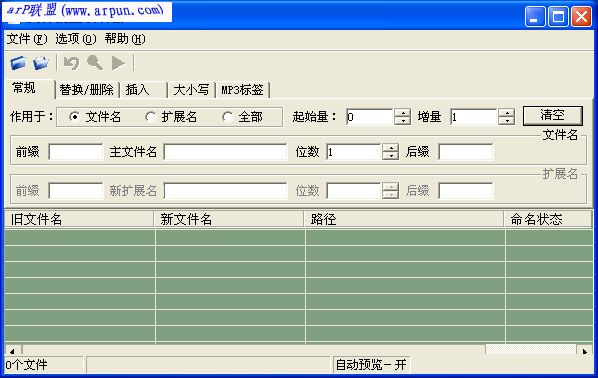Viewport: 598px width, 378px height.
Task: Switch to the MP3标签 tab
Action: coord(243,90)
